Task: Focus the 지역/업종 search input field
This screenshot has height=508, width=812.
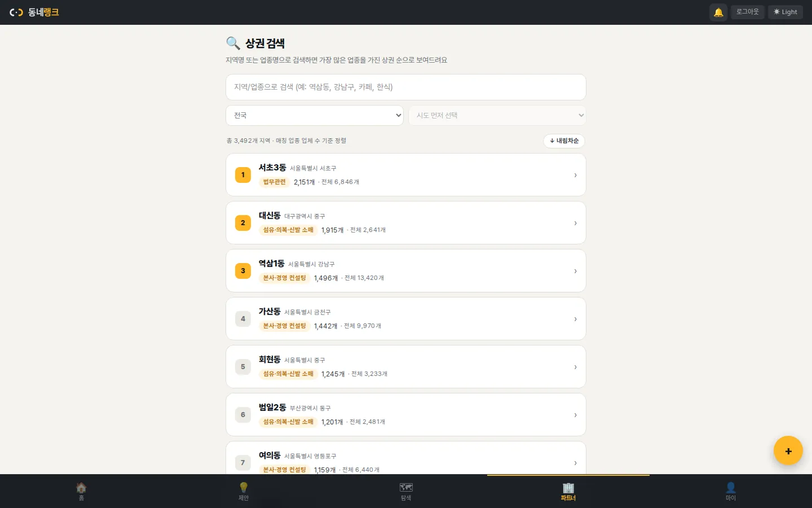Action: pos(406,87)
